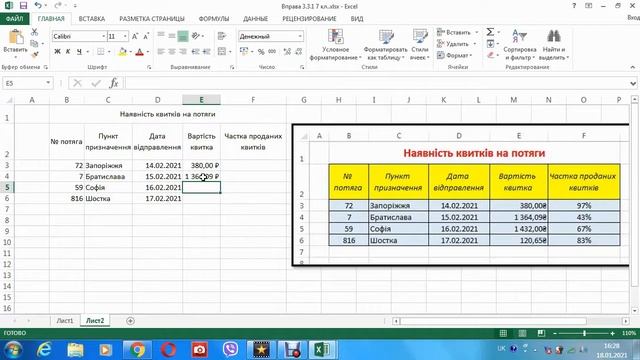Toggle center horizontal text alignment
This screenshot has width=640, height=360.
coord(172,51)
